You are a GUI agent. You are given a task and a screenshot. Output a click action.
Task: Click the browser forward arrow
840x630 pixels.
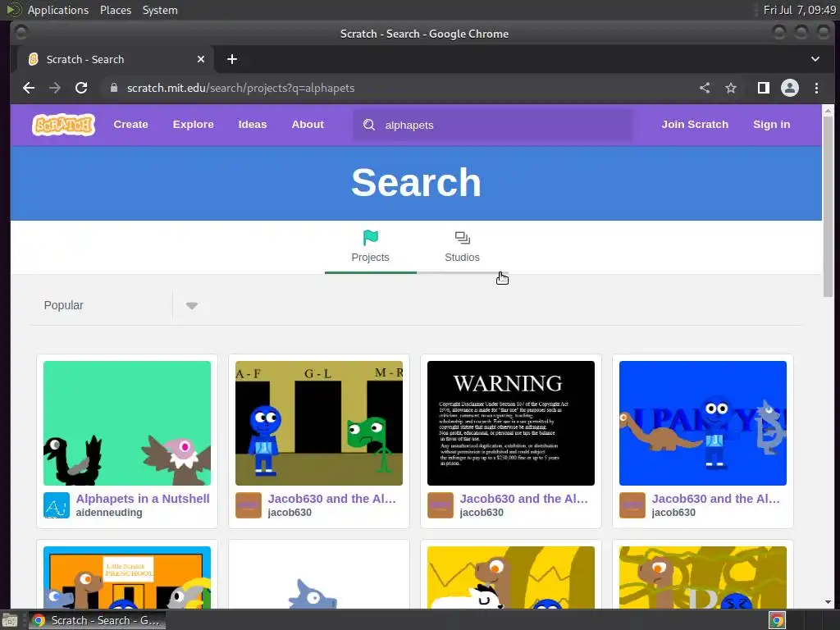[x=55, y=88]
